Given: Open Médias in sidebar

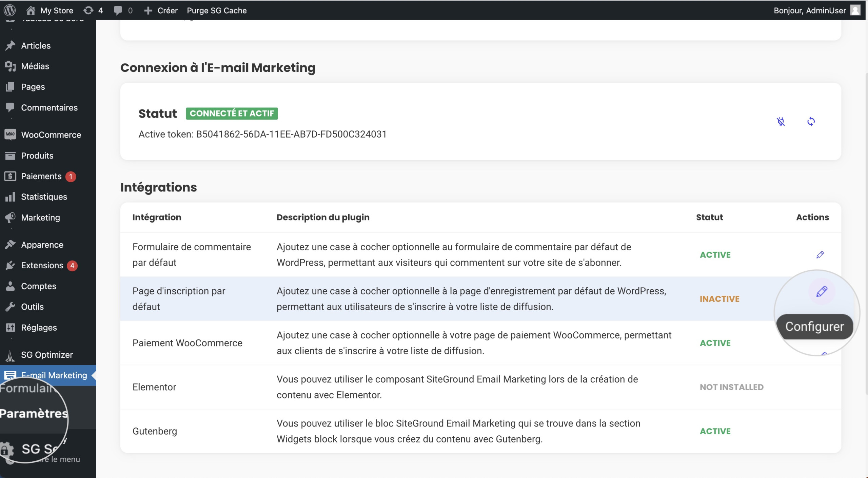Looking at the screenshot, I should coord(35,66).
